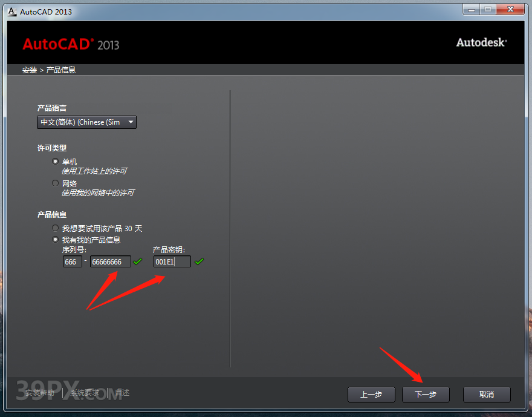Open the 安装帮助 link
The image size is (532, 417).
[x=40, y=392]
